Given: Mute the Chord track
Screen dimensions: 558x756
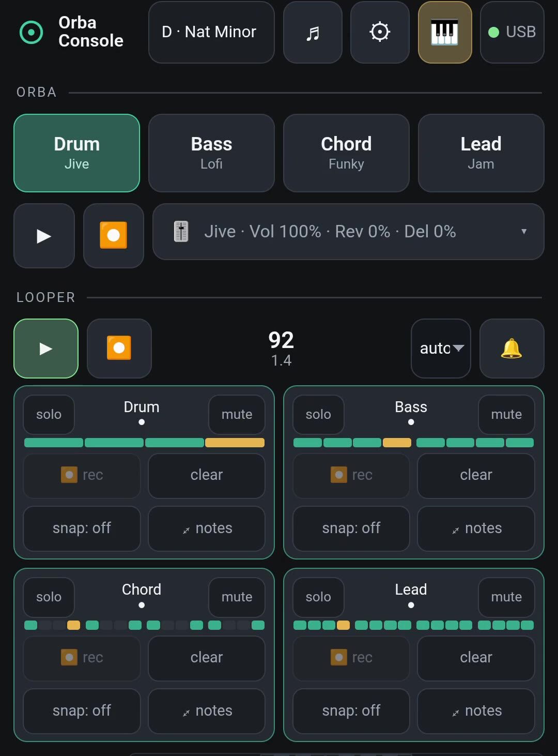Looking at the screenshot, I should coord(237,597).
